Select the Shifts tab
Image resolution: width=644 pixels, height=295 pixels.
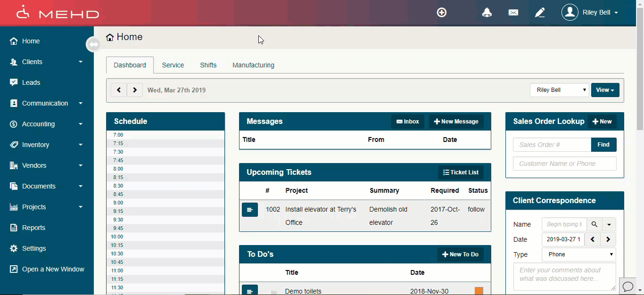coord(208,65)
